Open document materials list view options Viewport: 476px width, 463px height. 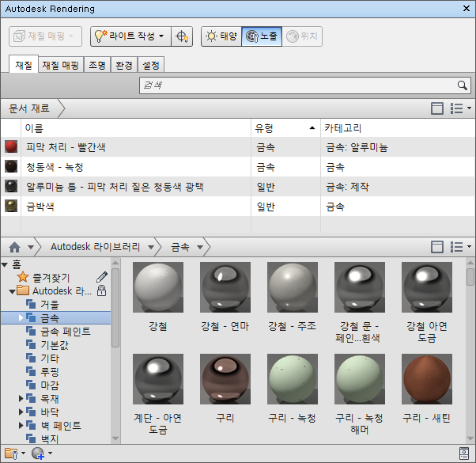tap(460, 108)
